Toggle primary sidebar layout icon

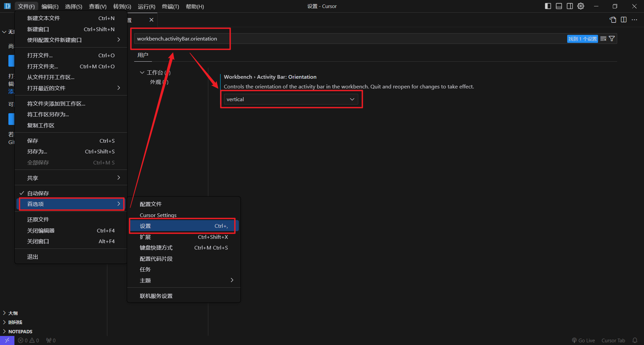(548, 6)
